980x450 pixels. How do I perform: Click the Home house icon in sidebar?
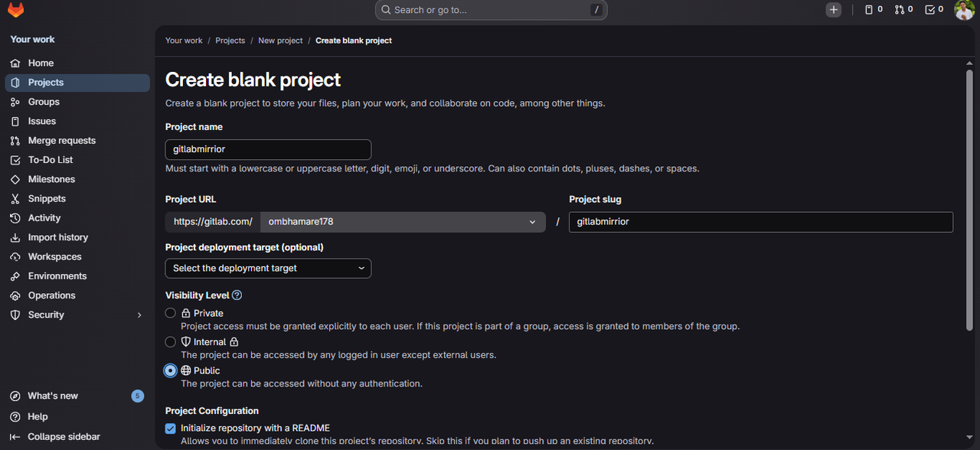[x=15, y=64]
